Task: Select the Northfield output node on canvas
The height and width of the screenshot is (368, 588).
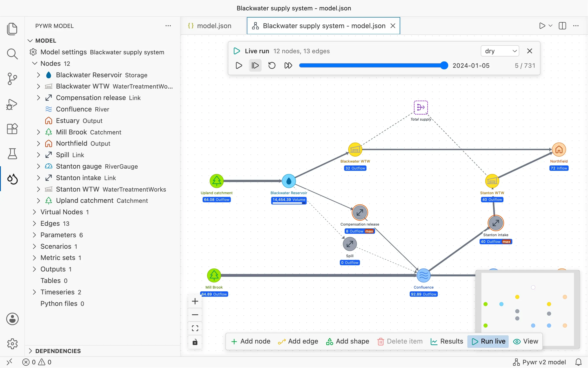Action: tap(559, 149)
